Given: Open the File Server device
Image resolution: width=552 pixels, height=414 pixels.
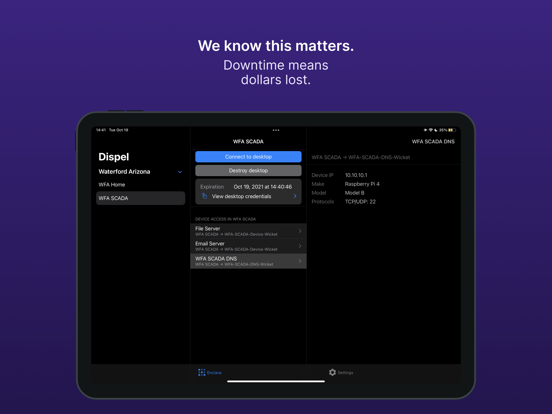Looking at the screenshot, I should 248,231.
